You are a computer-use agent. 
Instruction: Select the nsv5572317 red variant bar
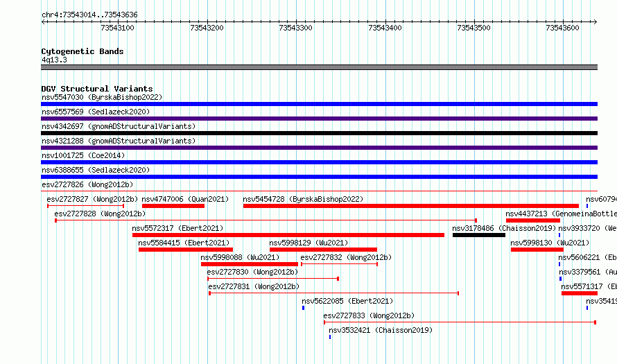click(288, 235)
